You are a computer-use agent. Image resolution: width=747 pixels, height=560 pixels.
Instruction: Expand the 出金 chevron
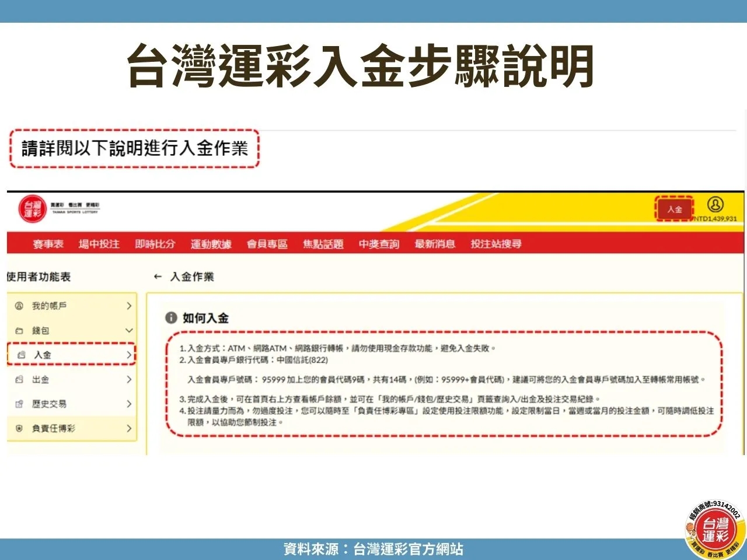[x=129, y=379]
